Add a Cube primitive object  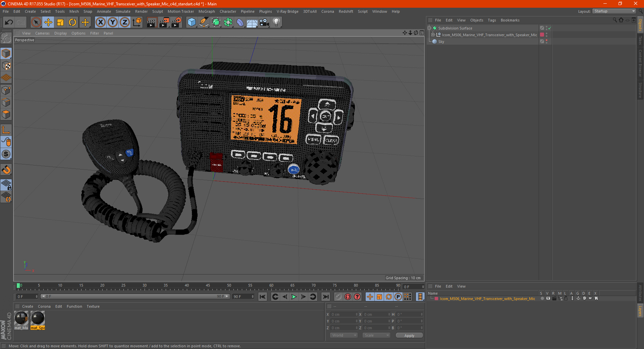(x=192, y=22)
